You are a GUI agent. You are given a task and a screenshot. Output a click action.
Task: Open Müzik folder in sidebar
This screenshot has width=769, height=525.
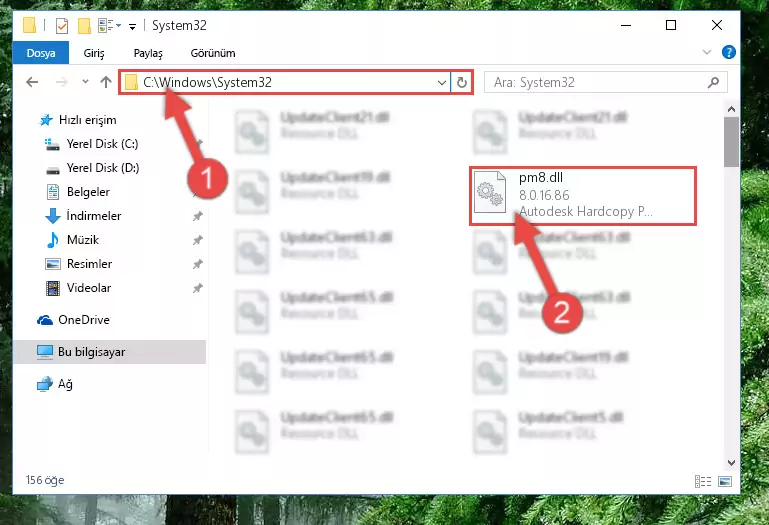(x=82, y=240)
